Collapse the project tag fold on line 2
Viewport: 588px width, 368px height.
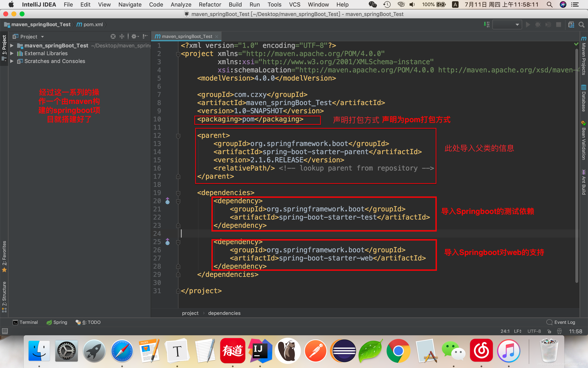pyautogui.click(x=178, y=54)
